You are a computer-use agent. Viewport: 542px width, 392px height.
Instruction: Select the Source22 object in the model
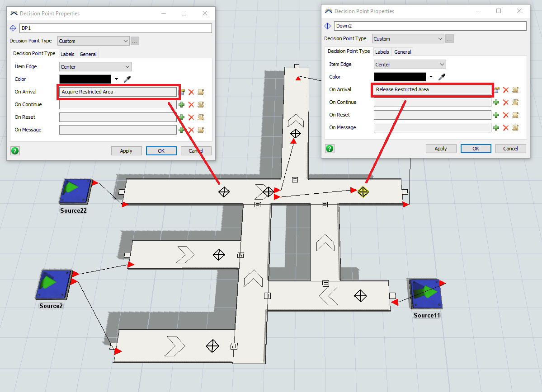(75, 191)
